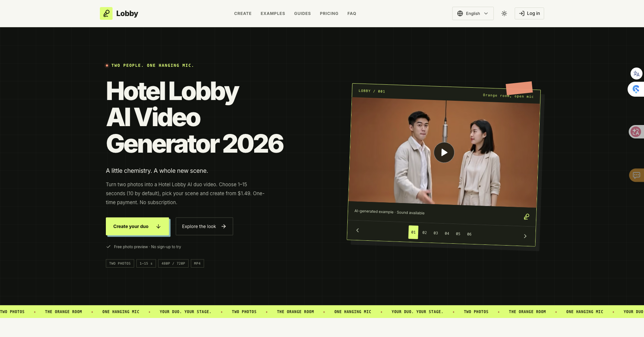Click the Lobby microphone logo icon
Viewport: 644px width, 337px height.
coord(106,13)
